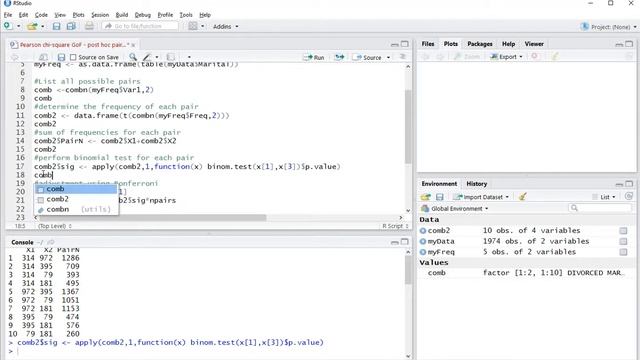Open the Addins dropdown
640x360 pixels.
[225, 27]
